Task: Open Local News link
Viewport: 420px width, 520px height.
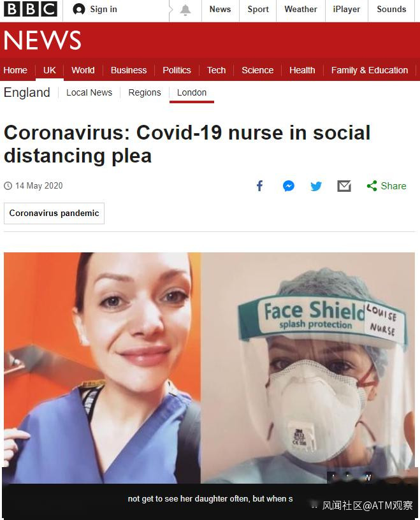Action: [89, 92]
